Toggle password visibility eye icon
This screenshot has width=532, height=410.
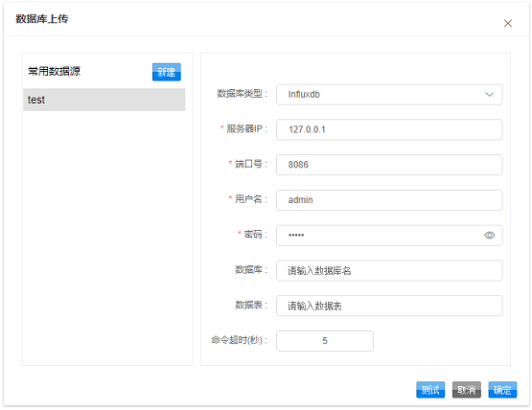(x=489, y=235)
